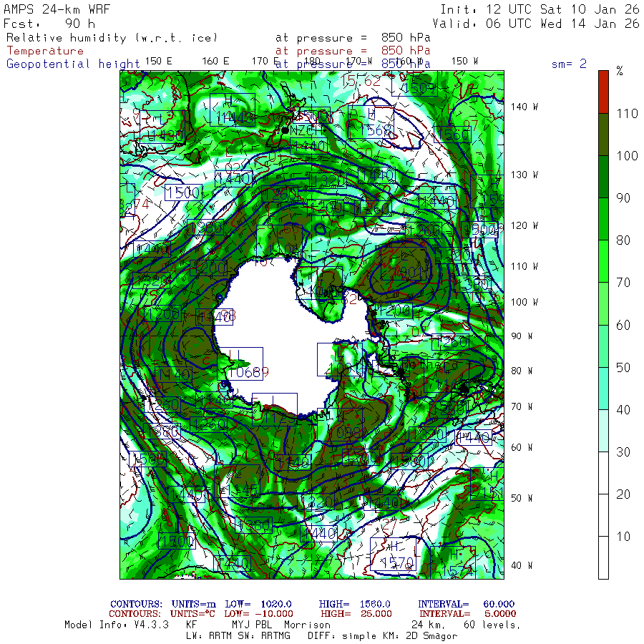This screenshot has height=644, width=644.
Task: Click the "Fcst: 90 h" forecast hour label
Action: (x=49, y=23)
